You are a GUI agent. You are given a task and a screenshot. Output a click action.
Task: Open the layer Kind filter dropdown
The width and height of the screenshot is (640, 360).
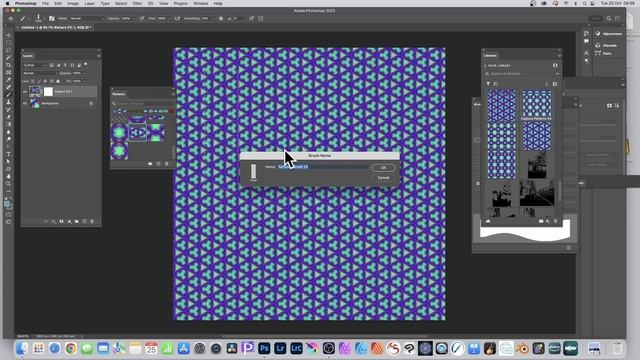(x=34, y=65)
